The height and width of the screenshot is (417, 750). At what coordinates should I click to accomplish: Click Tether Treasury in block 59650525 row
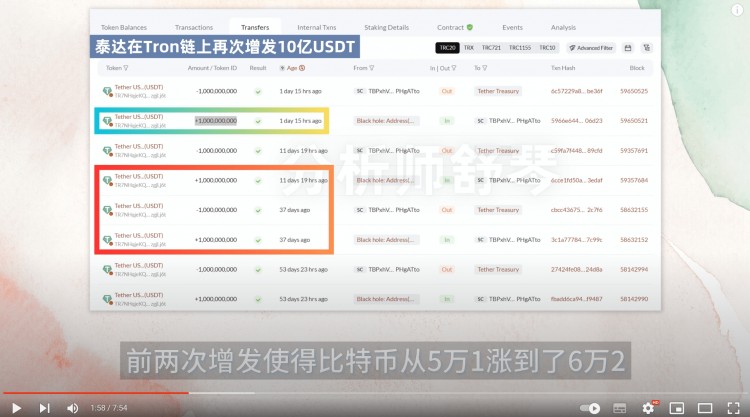tap(498, 91)
